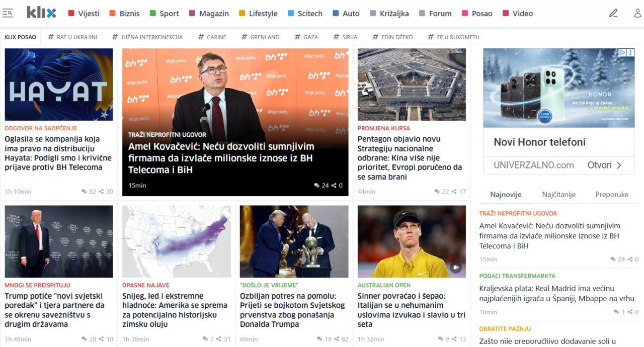
Task: Open the Amel Kovačević headline article
Action: (221, 158)
